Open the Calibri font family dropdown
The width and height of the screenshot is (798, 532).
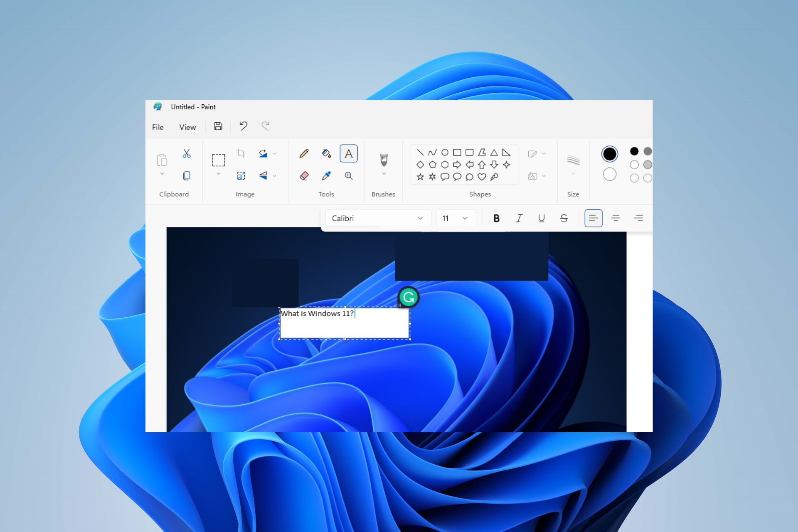[x=377, y=218]
